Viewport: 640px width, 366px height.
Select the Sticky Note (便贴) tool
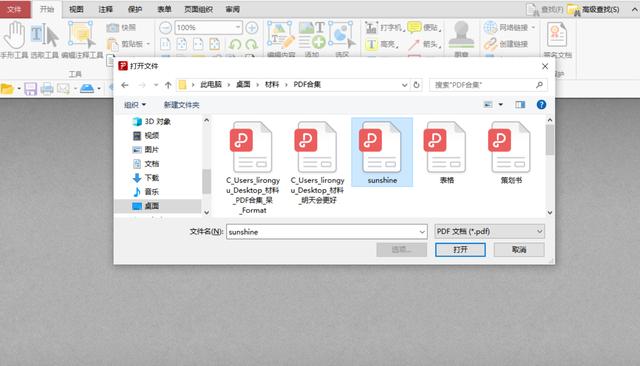click(424, 28)
